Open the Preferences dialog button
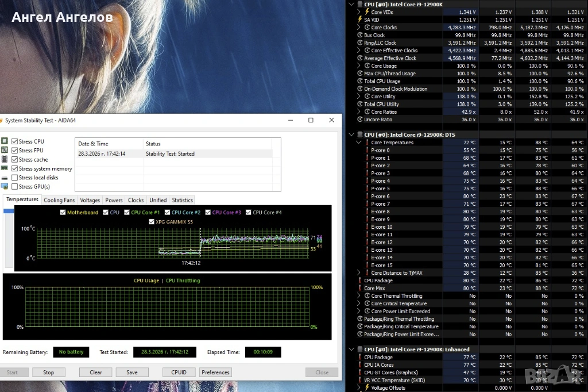Image resolution: width=588 pixels, height=392 pixels. point(215,372)
